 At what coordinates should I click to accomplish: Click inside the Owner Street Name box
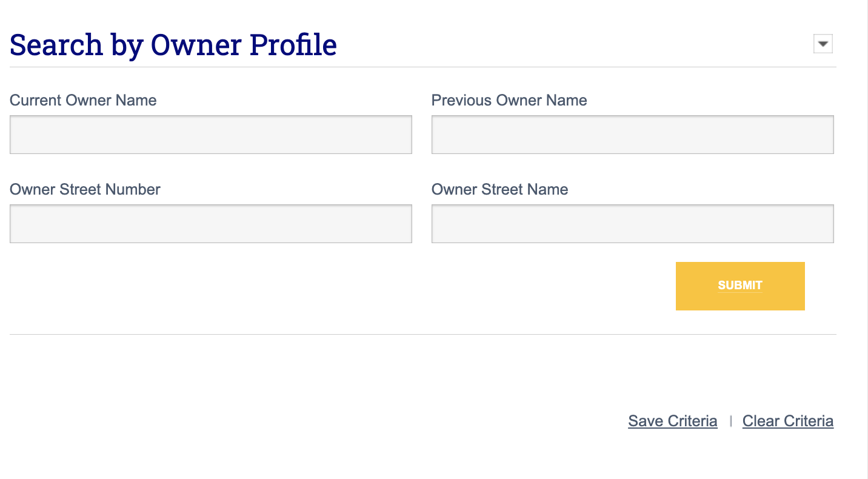632,223
